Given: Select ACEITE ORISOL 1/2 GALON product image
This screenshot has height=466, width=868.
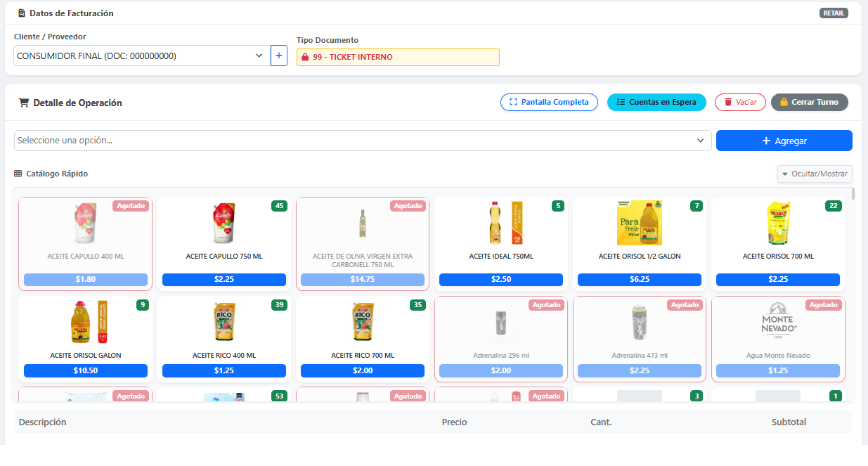Looking at the screenshot, I should 640,224.
